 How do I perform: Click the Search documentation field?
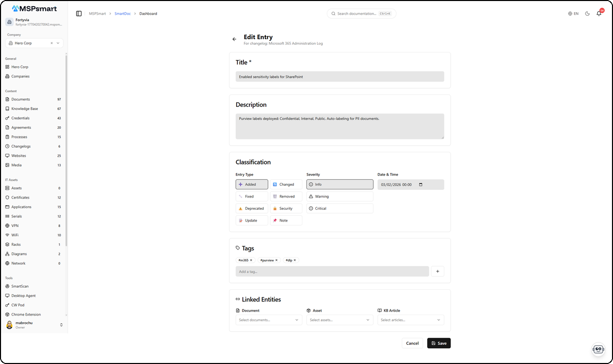(361, 14)
